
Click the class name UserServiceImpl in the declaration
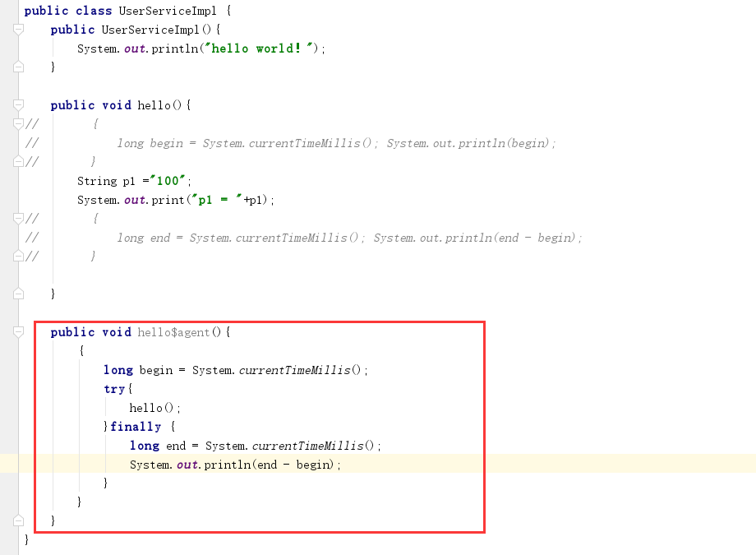(168, 11)
